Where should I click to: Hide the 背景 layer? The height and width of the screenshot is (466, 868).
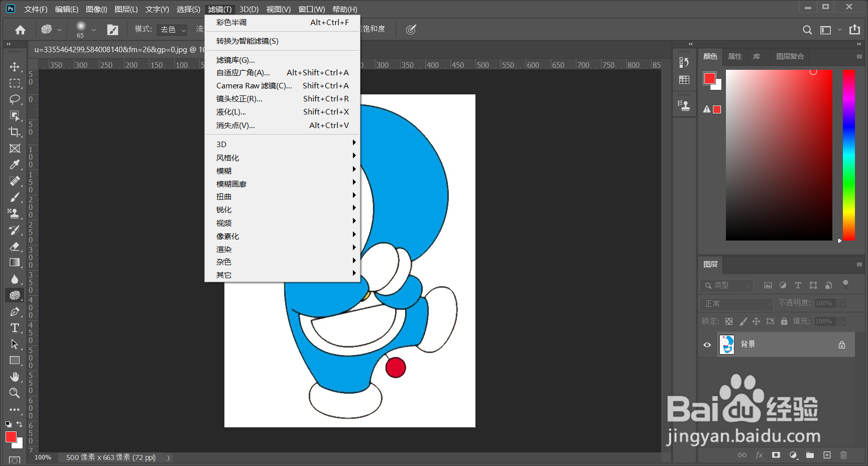[x=707, y=344]
